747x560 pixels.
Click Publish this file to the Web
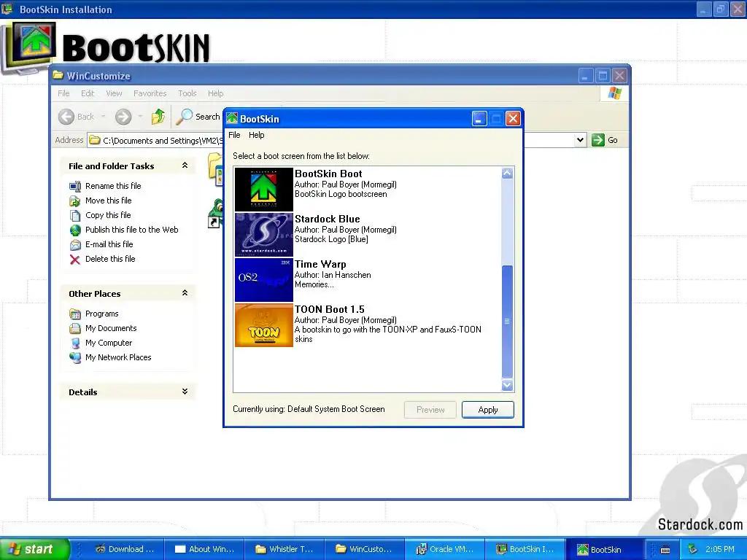(131, 230)
